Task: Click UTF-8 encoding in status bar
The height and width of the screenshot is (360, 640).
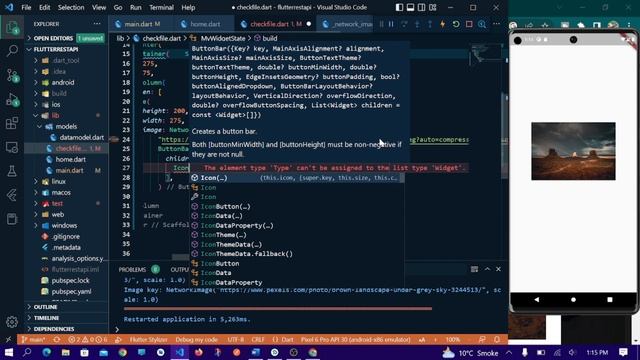Action: 236,340
